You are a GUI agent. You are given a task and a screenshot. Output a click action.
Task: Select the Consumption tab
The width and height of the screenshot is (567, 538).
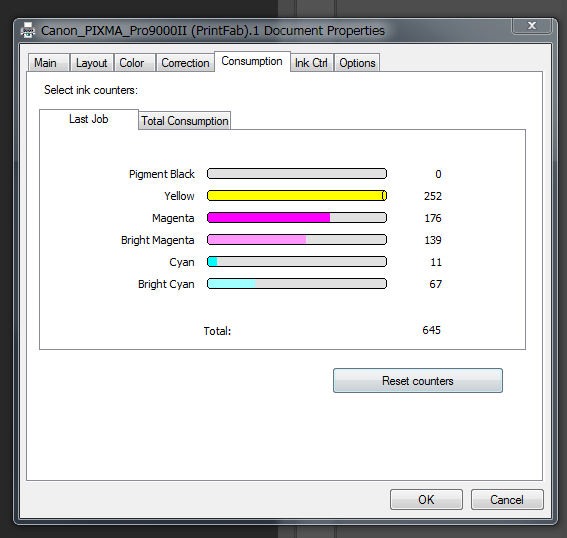click(252, 61)
